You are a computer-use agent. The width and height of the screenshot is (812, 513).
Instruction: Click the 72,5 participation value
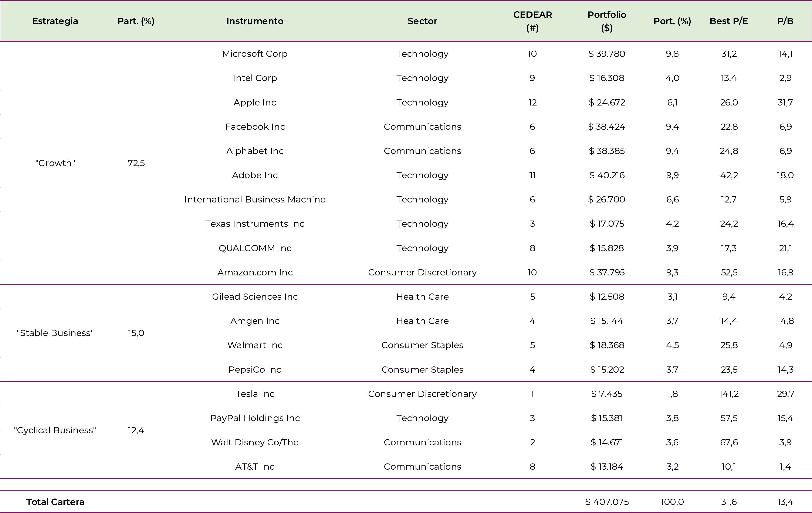coord(136,163)
